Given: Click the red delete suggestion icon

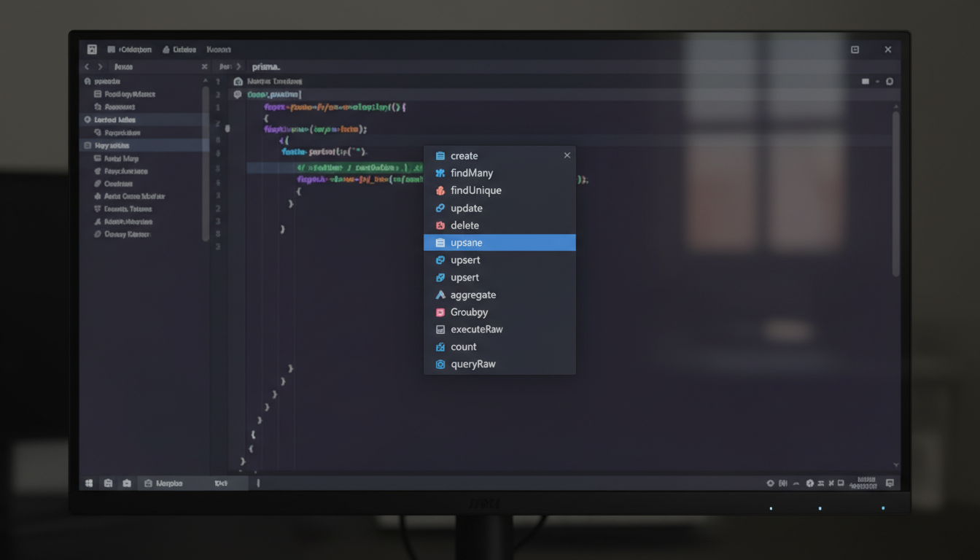Looking at the screenshot, I should pyautogui.click(x=440, y=226).
